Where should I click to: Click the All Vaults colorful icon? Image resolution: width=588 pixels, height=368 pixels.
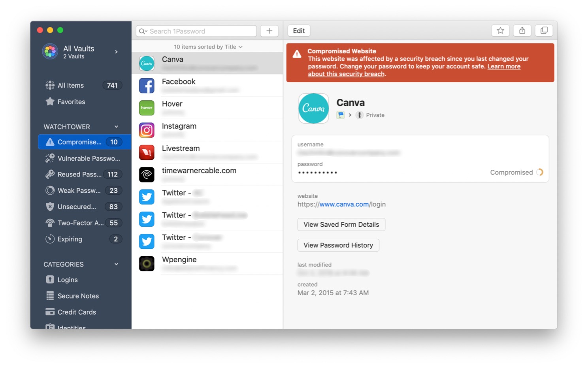tap(50, 51)
